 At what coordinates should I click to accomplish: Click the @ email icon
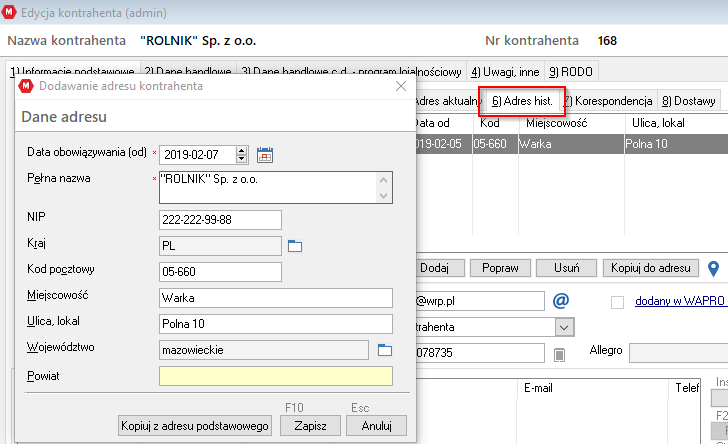(561, 300)
